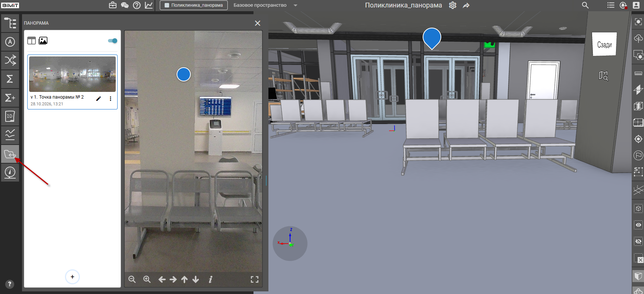
Task: Select the section plane tool
Action: [x=638, y=89]
